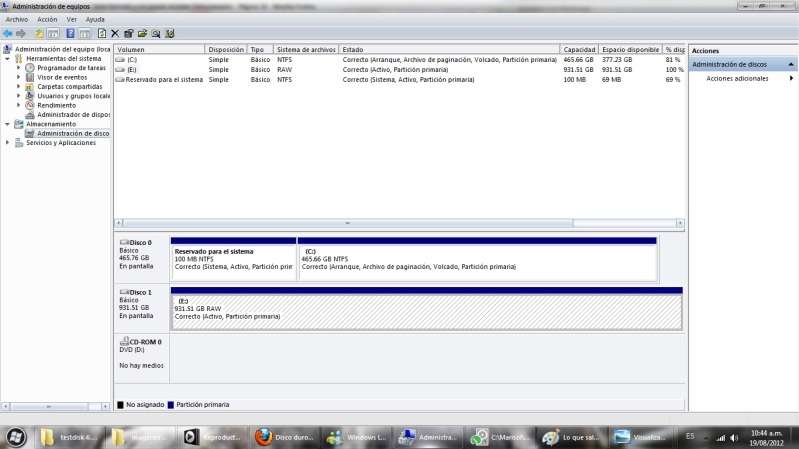This screenshot has height=449, width=799.
Task: Open the Archivo menu
Action: coord(17,19)
